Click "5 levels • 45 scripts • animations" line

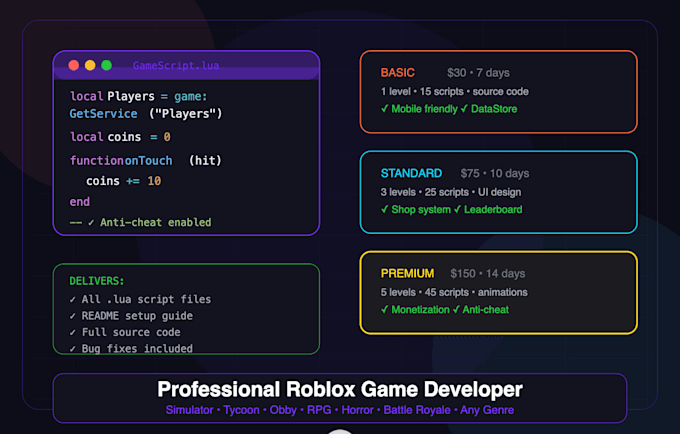pyautogui.click(x=454, y=292)
